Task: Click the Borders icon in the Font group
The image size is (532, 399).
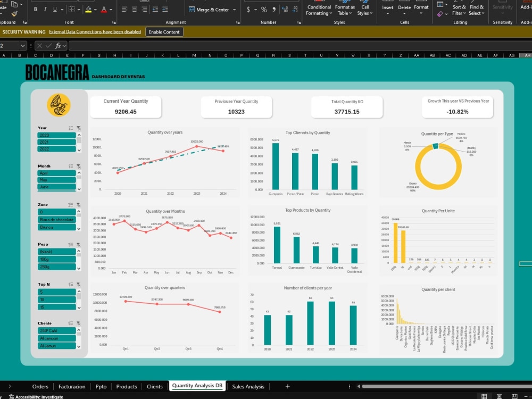Action: (71, 10)
